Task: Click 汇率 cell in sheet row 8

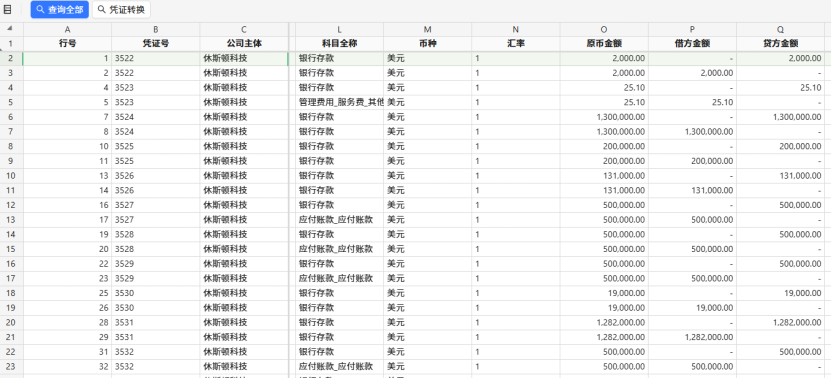Action: 516,146
